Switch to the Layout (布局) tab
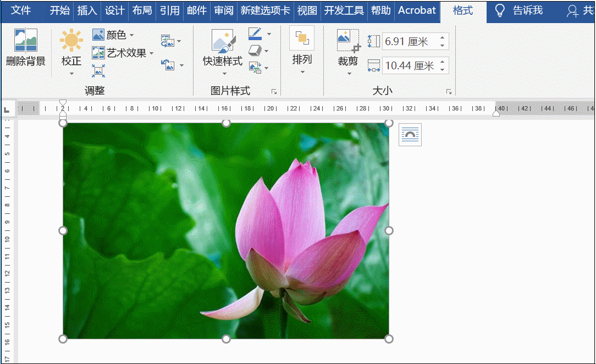The height and width of the screenshot is (364, 596). coord(142,10)
